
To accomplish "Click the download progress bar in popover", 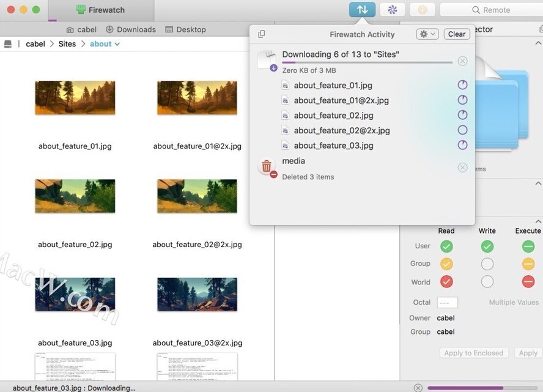I will [367, 62].
